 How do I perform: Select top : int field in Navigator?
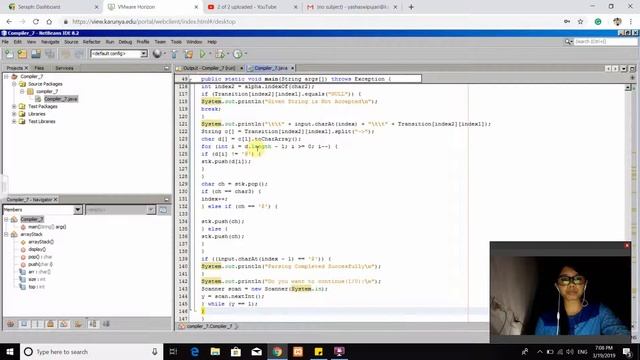click(x=36, y=287)
